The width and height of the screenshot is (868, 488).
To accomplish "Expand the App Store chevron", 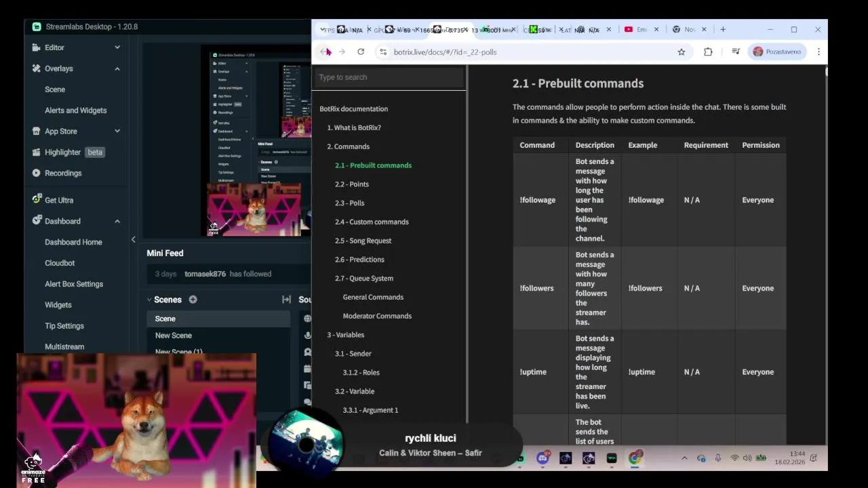I will click(117, 131).
